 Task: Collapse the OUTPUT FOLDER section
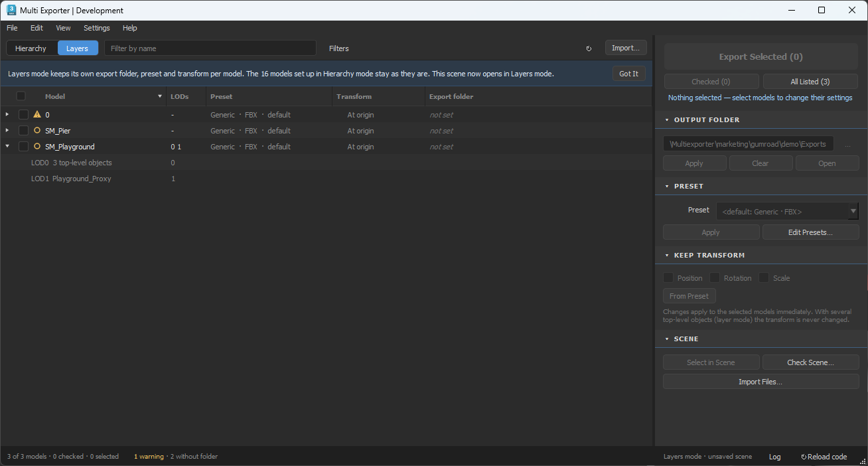click(x=667, y=120)
